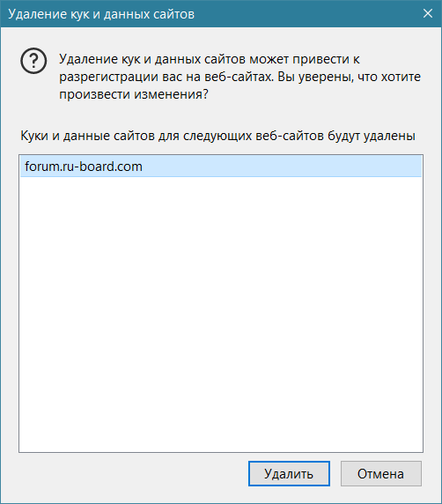Click the question mark icon
Viewport: 442px width, 504px height.
pyautogui.click(x=33, y=61)
